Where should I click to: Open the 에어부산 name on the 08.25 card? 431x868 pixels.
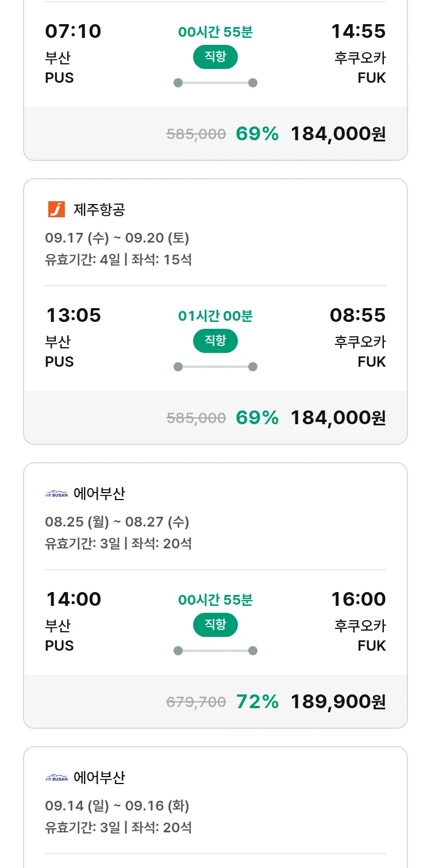click(x=99, y=494)
